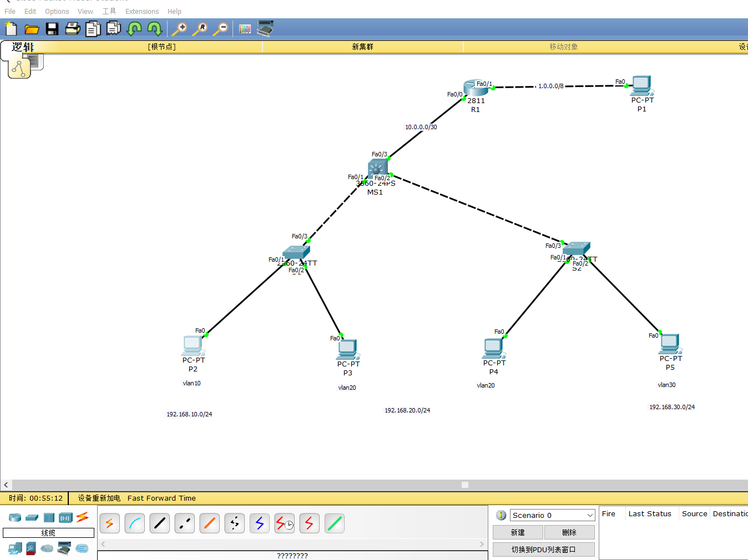This screenshot has width=748, height=560.
Task: Click the Last Status column header
Action: [x=650, y=514]
